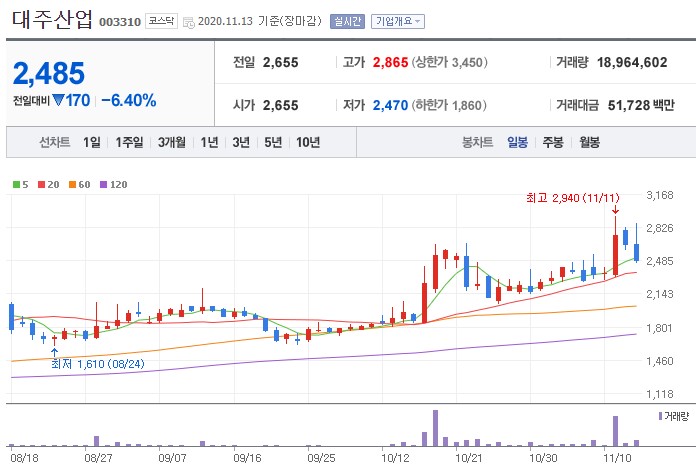Viewport: 696px width, 467px height.
Task: Click the 3,168 price axis label
Action: click(660, 195)
